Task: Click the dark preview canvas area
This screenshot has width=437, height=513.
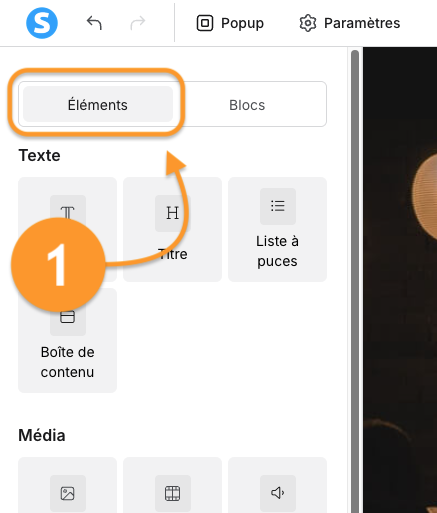Action: [x=400, y=280]
